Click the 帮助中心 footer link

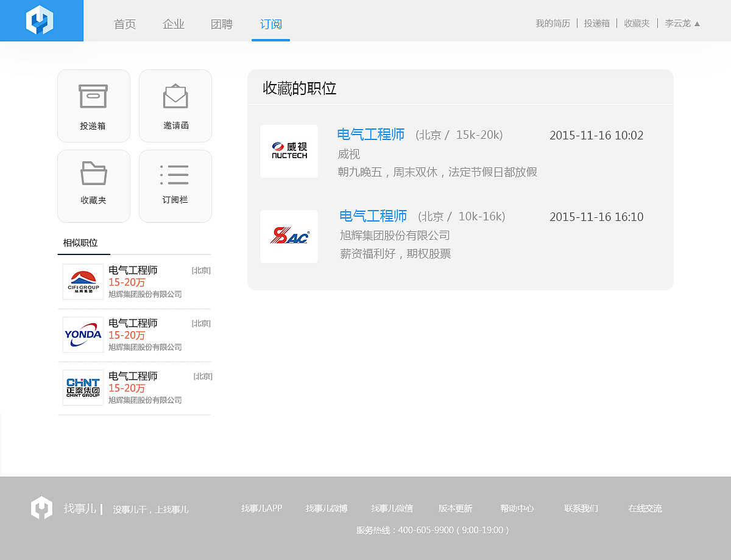(517, 508)
